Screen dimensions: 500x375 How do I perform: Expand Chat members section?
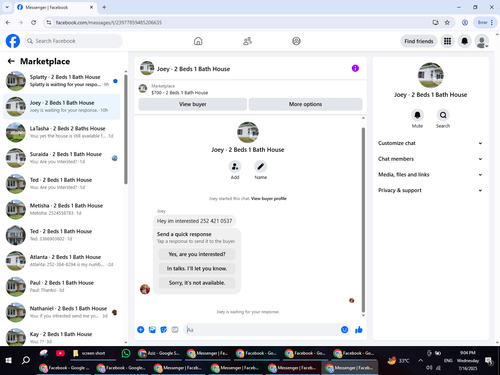[430, 159]
